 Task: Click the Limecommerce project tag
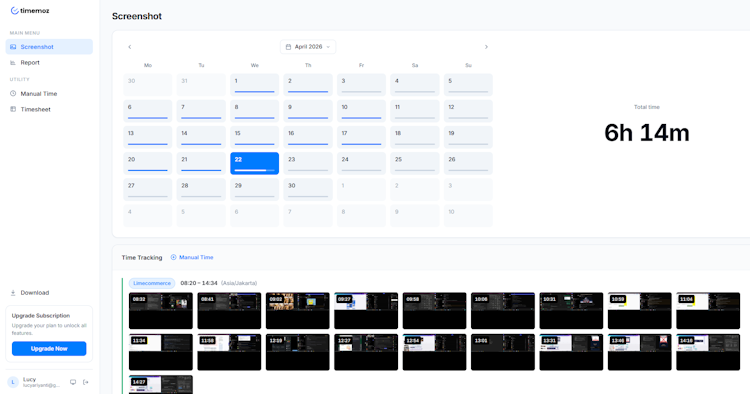pyautogui.click(x=152, y=283)
